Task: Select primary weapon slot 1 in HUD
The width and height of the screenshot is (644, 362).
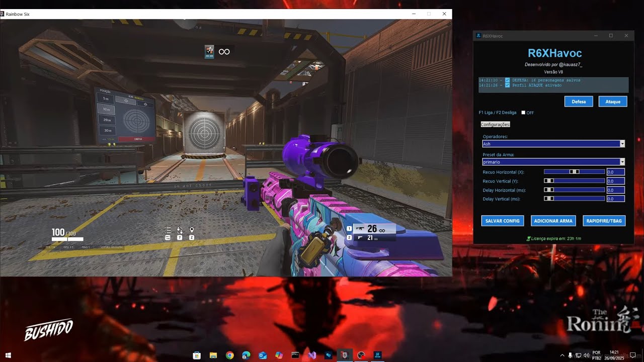Action: 349,229
